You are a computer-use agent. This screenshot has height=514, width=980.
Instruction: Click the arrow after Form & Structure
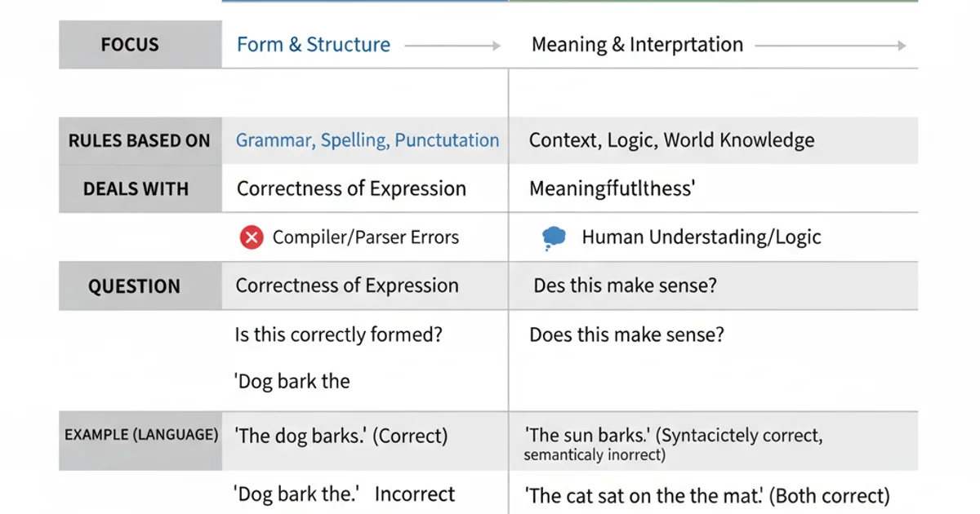pos(452,47)
